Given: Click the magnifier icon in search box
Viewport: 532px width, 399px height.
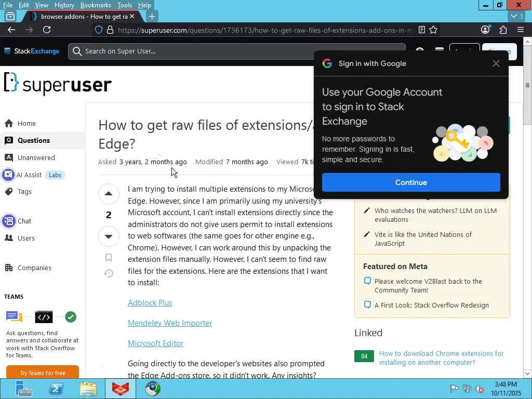Looking at the screenshot, I should coord(77,51).
